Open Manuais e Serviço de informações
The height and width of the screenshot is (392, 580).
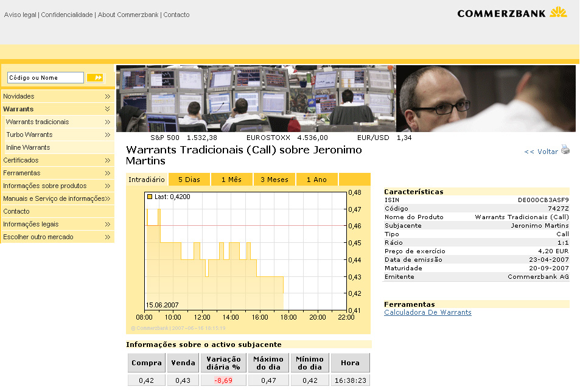(58, 198)
